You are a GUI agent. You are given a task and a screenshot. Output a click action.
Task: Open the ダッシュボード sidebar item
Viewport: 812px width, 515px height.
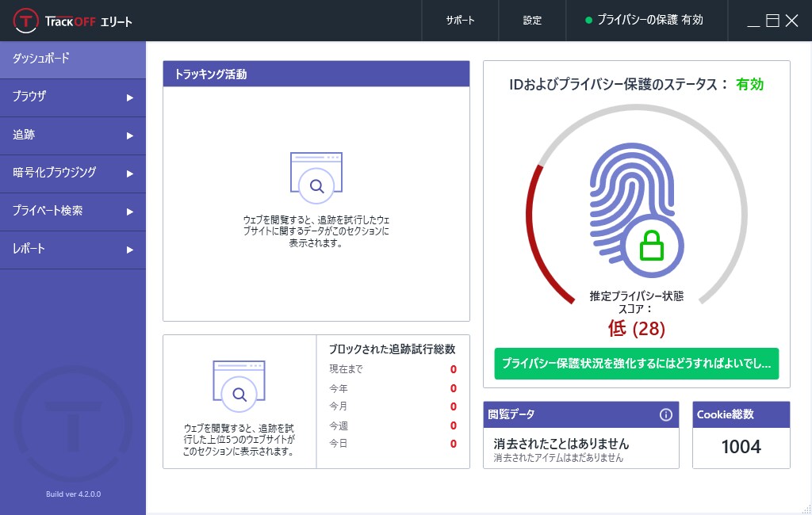(x=73, y=59)
